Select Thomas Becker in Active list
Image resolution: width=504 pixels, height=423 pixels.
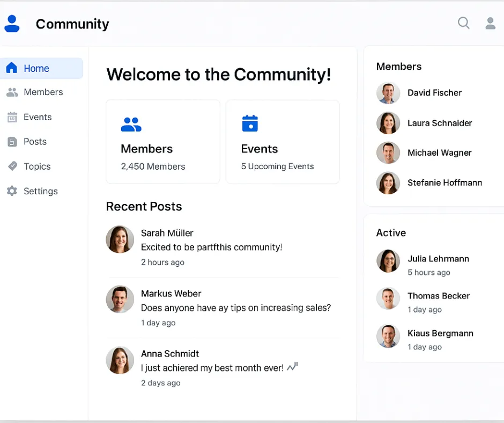point(439,296)
